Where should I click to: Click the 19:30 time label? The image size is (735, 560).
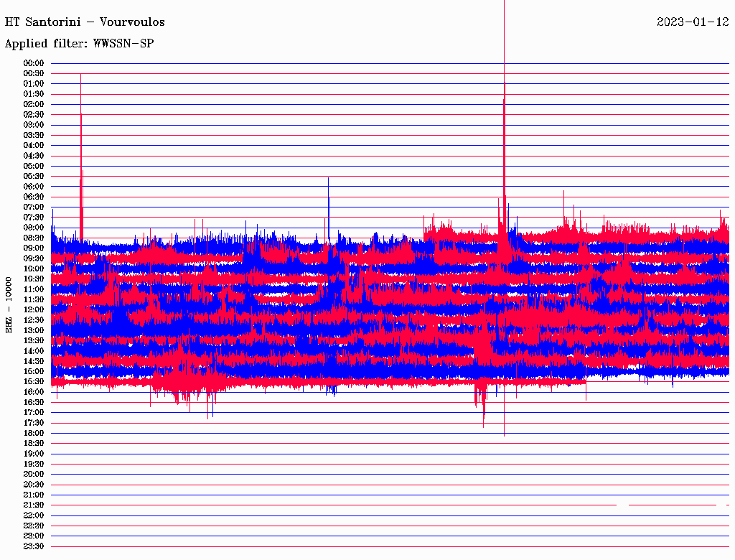34,464
